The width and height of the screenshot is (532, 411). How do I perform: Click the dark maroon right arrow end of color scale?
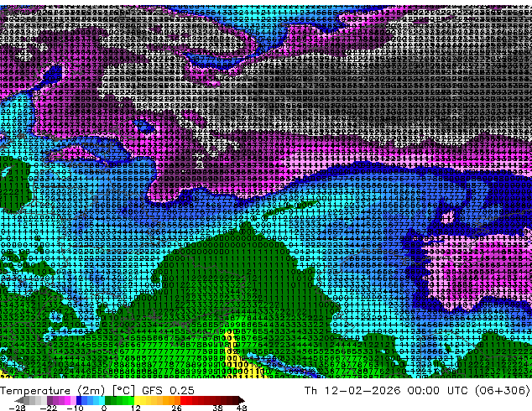[242, 400]
